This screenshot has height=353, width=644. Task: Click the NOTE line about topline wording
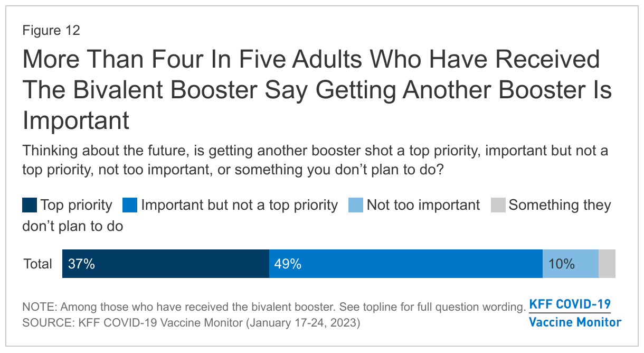pos(274,306)
